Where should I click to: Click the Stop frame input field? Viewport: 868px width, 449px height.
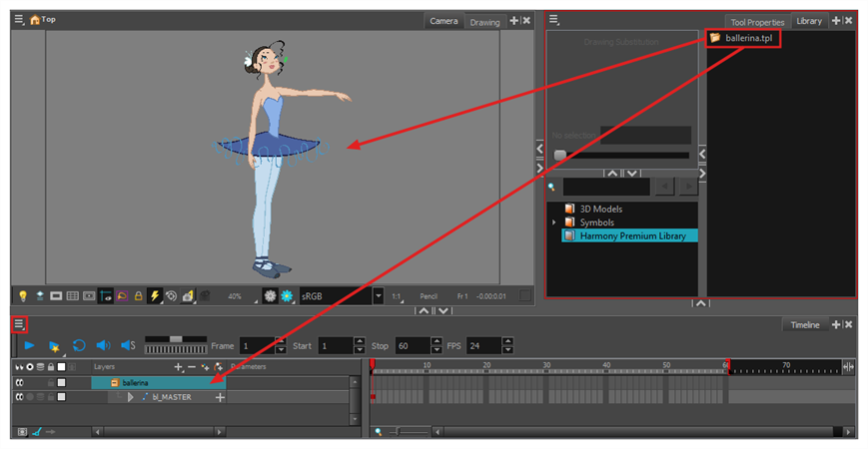tap(410, 346)
